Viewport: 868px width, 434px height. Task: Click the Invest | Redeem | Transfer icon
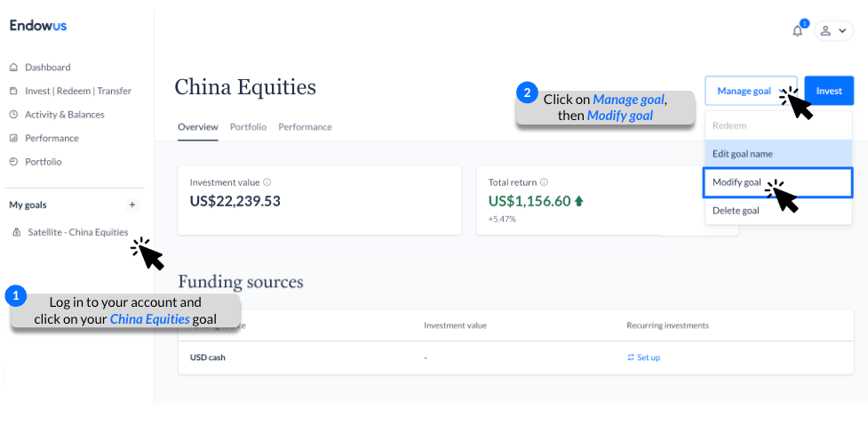click(14, 91)
